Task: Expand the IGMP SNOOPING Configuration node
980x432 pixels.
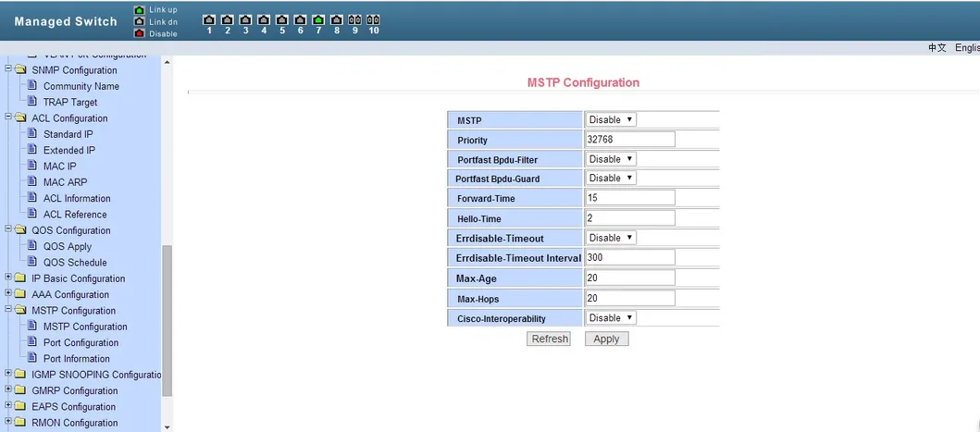Action: coord(8,374)
